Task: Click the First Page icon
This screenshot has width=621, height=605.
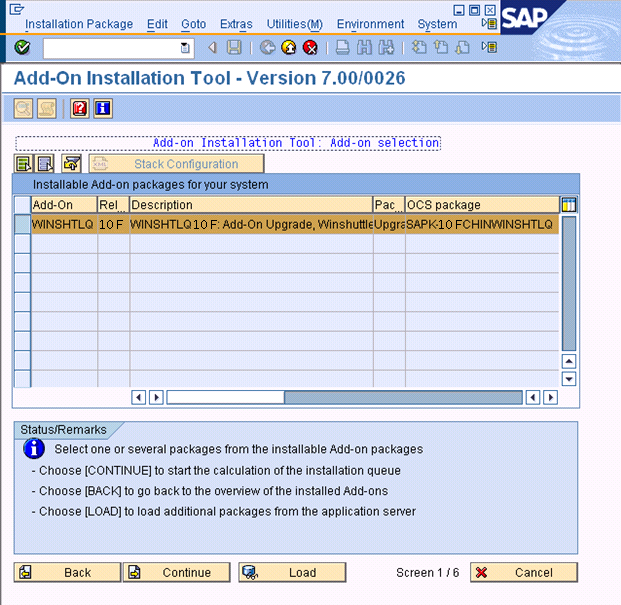Action: point(419,48)
